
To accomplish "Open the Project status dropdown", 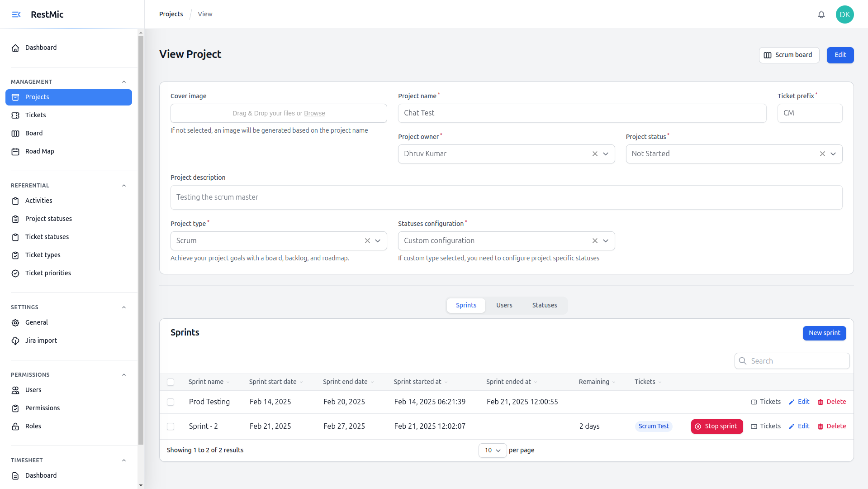I will point(833,154).
